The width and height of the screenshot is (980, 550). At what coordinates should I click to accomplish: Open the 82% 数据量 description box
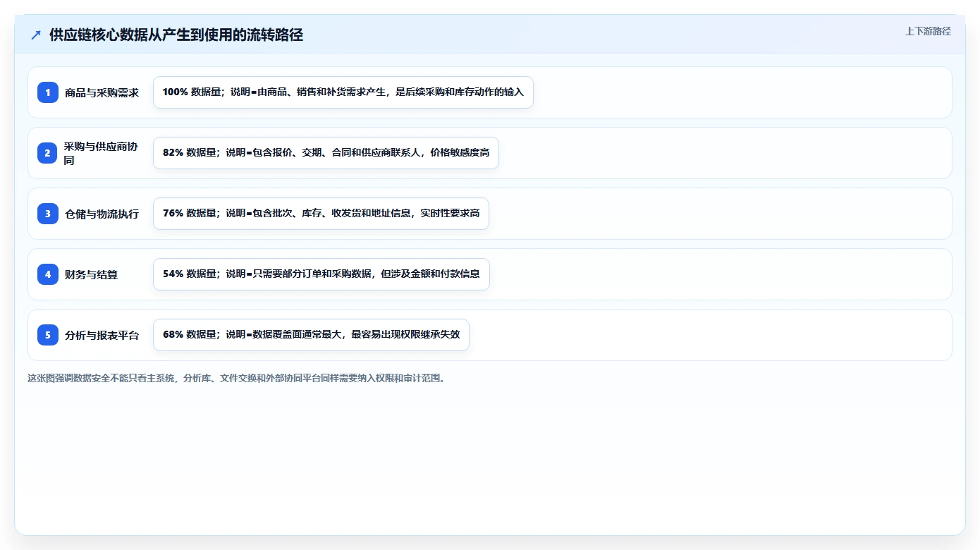point(326,153)
